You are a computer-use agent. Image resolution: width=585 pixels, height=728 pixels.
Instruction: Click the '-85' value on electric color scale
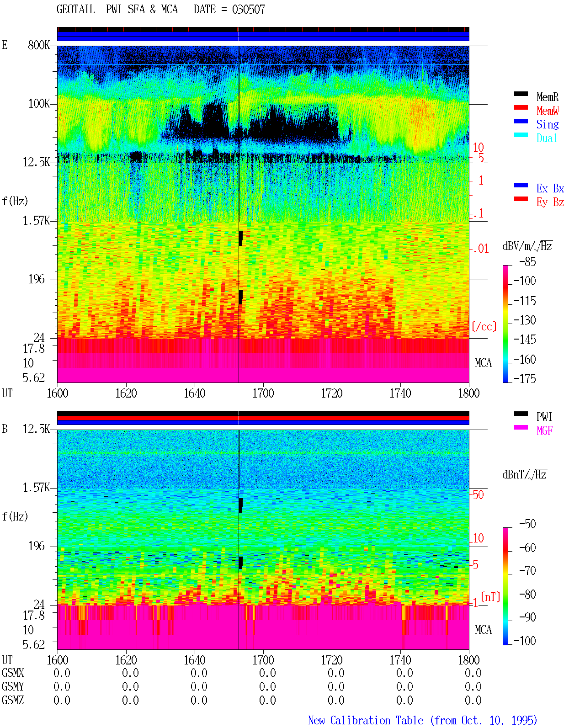(x=527, y=262)
